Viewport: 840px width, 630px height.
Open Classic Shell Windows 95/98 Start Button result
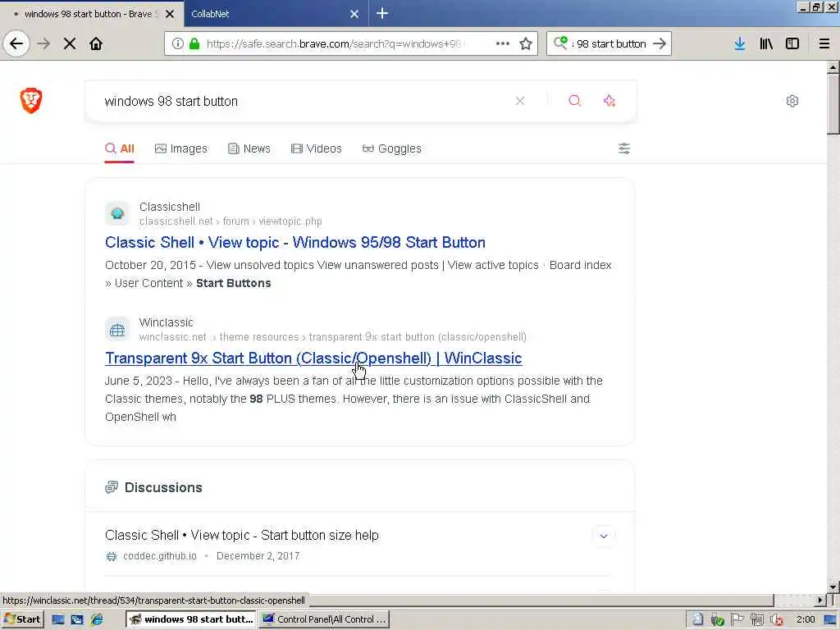point(295,242)
